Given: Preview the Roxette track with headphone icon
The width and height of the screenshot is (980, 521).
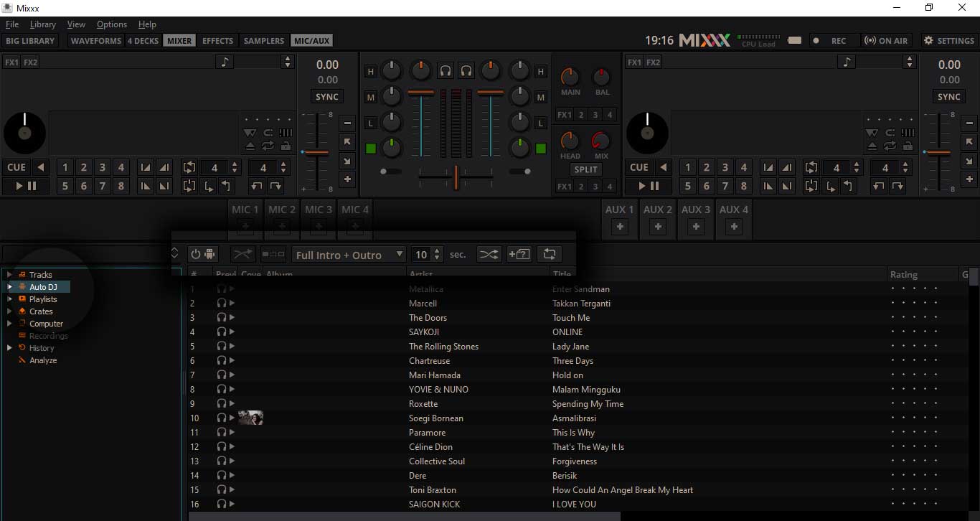Looking at the screenshot, I should (x=222, y=404).
